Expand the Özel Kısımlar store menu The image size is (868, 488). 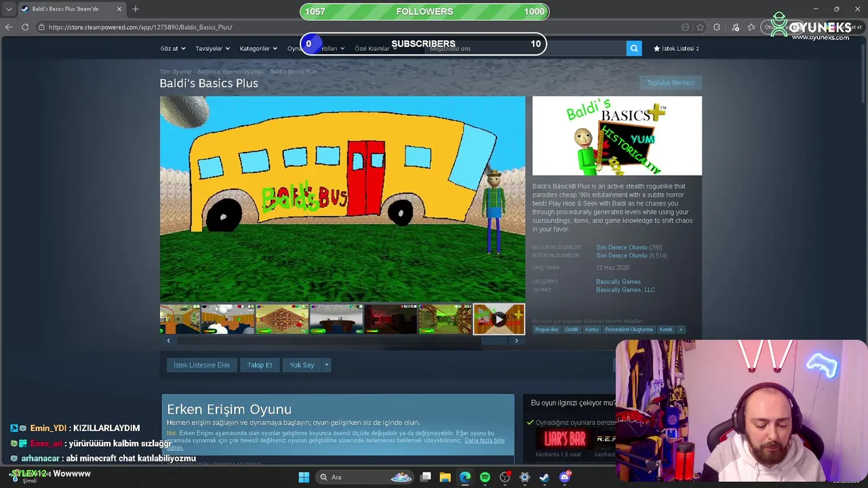tap(376, 48)
